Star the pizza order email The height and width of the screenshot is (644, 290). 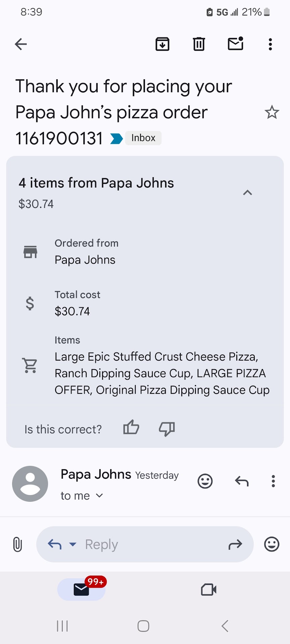click(272, 112)
